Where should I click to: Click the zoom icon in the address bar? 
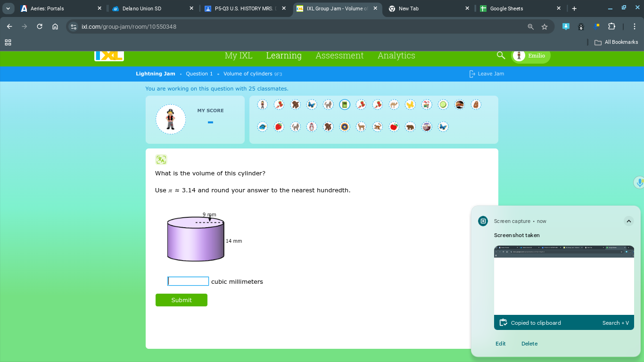pos(530,27)
